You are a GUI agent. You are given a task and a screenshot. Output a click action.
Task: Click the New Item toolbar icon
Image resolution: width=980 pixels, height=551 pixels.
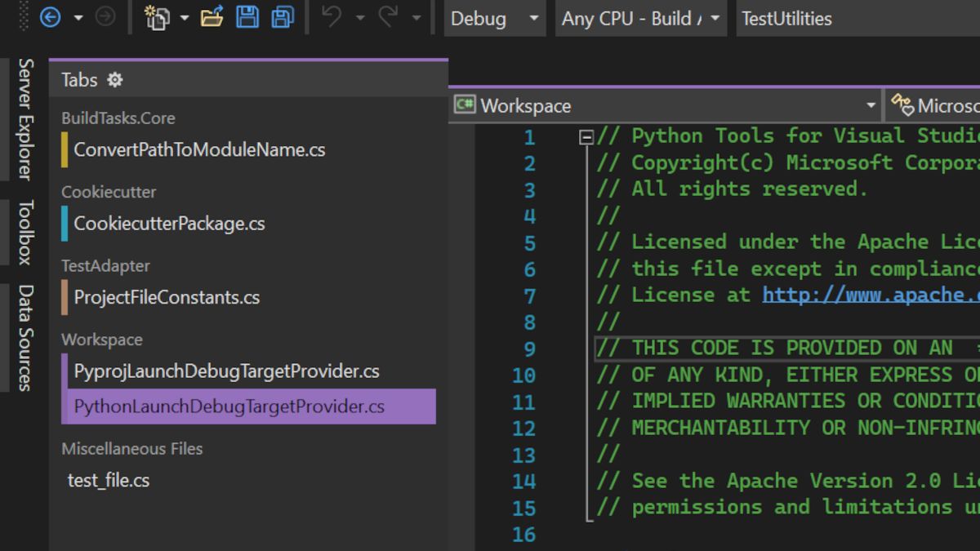tap(156, 17)
